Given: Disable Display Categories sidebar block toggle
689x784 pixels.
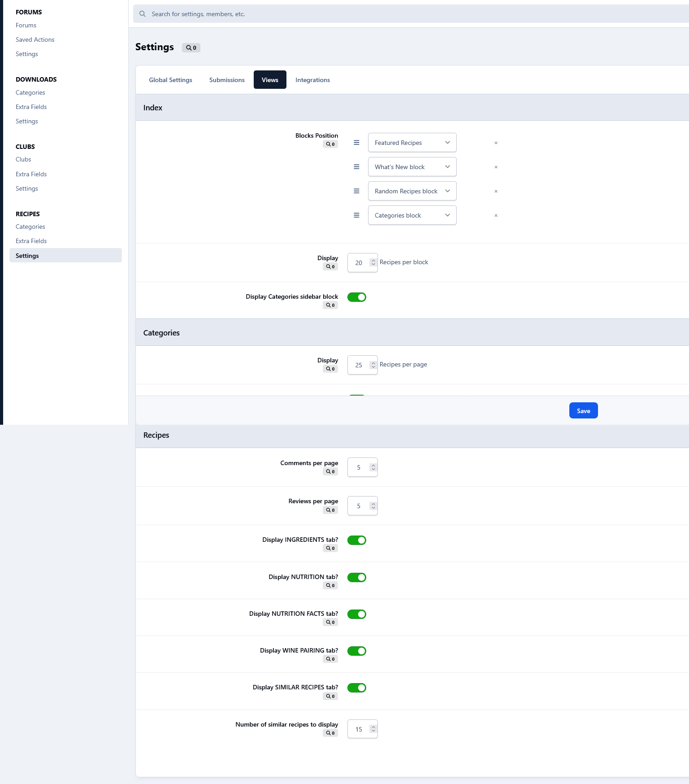Looking at the screenshot, I should point(357,297).
